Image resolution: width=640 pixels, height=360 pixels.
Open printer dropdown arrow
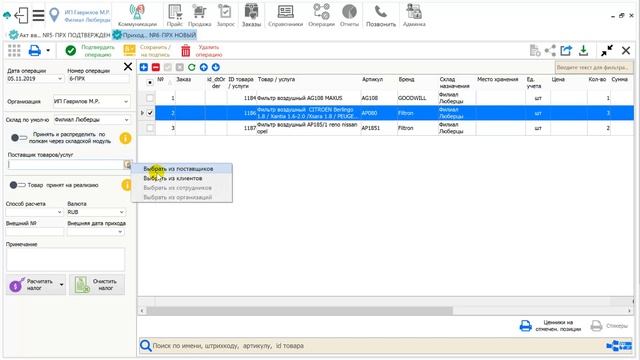point(48,51)
